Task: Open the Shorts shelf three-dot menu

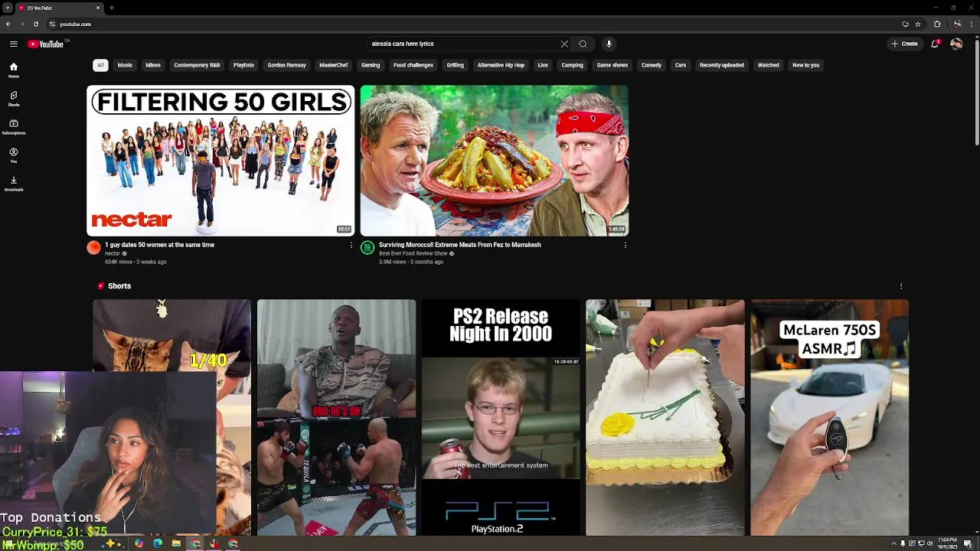Action: click(x=901, y=285)
